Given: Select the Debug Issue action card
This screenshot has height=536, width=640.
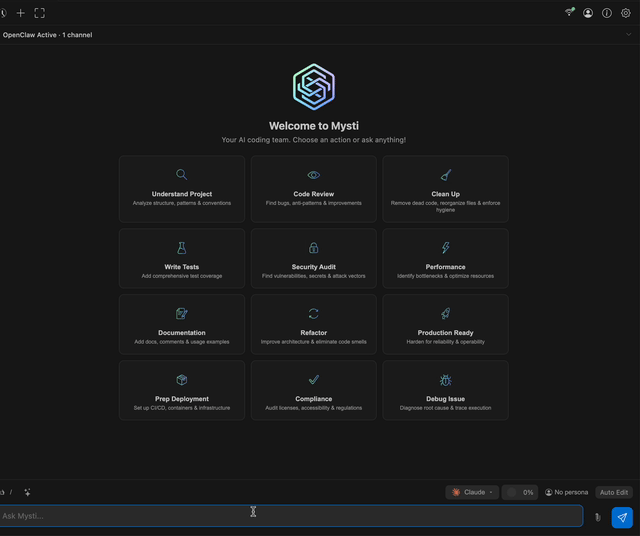Looking at the screenshot, I should [x=445, y=390].
